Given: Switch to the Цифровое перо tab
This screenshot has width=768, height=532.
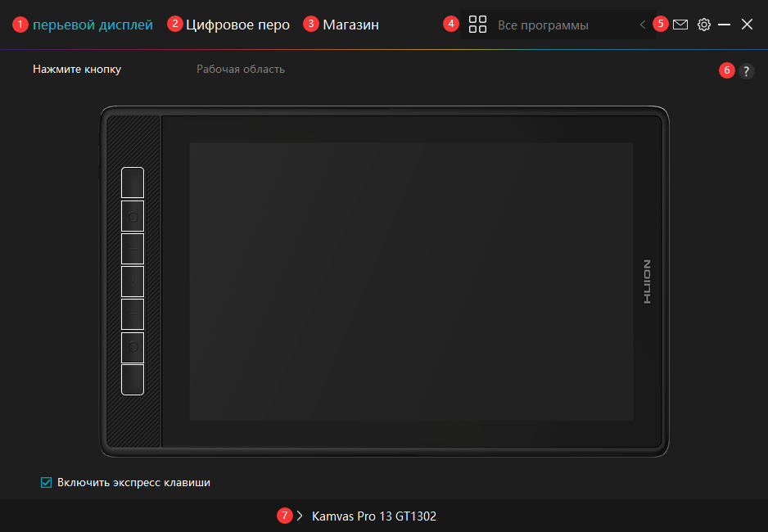Looking at the screenshot, I should tap(237, 25).
